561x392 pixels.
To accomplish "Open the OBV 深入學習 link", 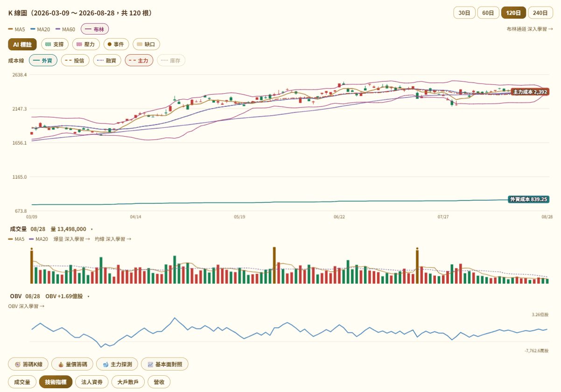I will (26, 306).
